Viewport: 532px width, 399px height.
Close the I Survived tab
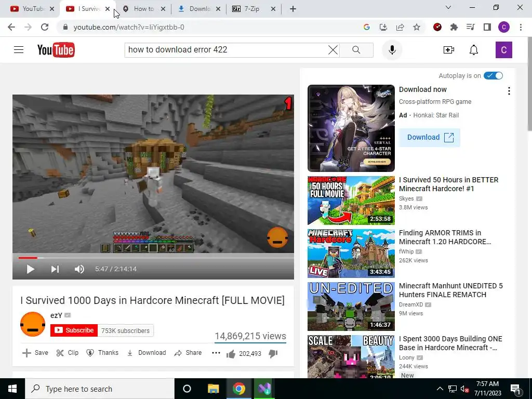tap(108, 9)
